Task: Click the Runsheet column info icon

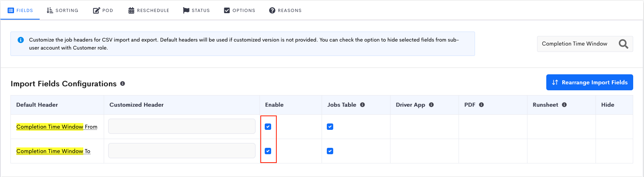Action: click(564, 105)
